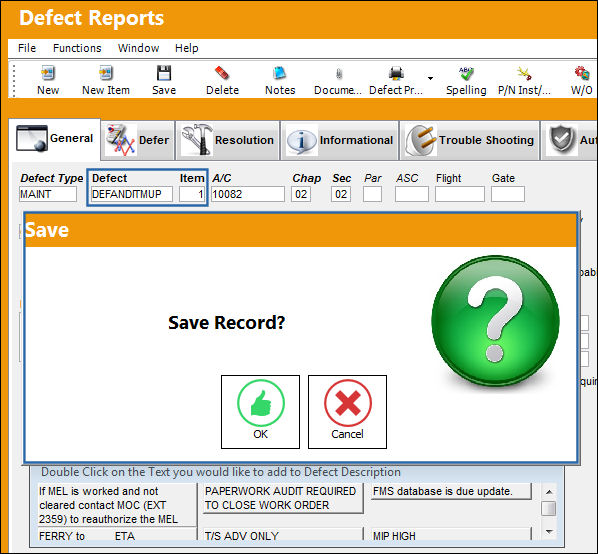Click the A/C field 10082
The width and height of the screenshot is (598, 554).
coord(248,194)
